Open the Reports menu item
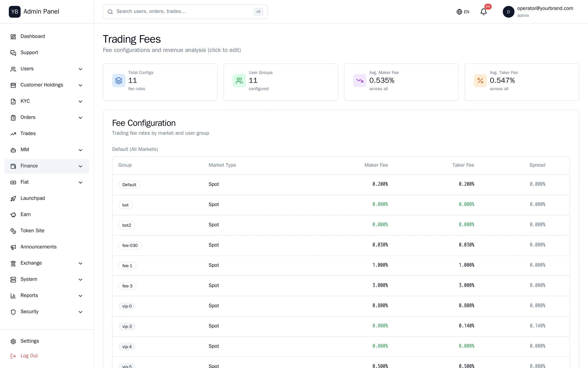588x368 pixels. tap(47, 296)
